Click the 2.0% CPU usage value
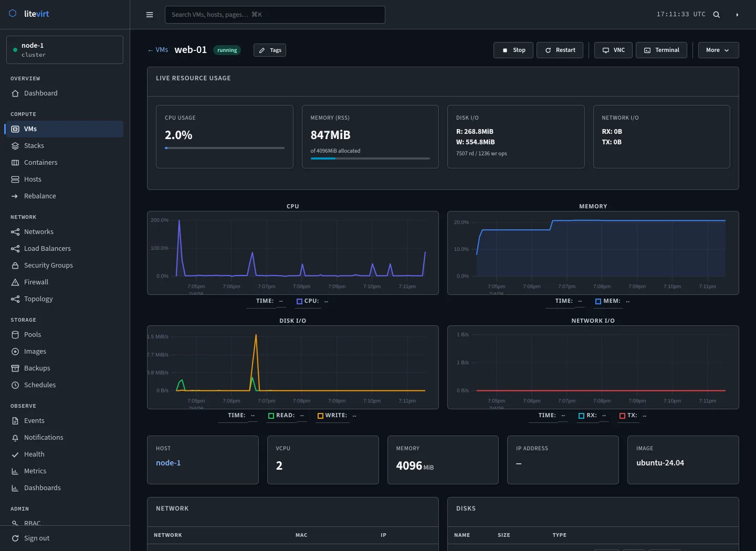Image resolution: width=756 pixels, height=551 pixels. [x=178, y=135]
